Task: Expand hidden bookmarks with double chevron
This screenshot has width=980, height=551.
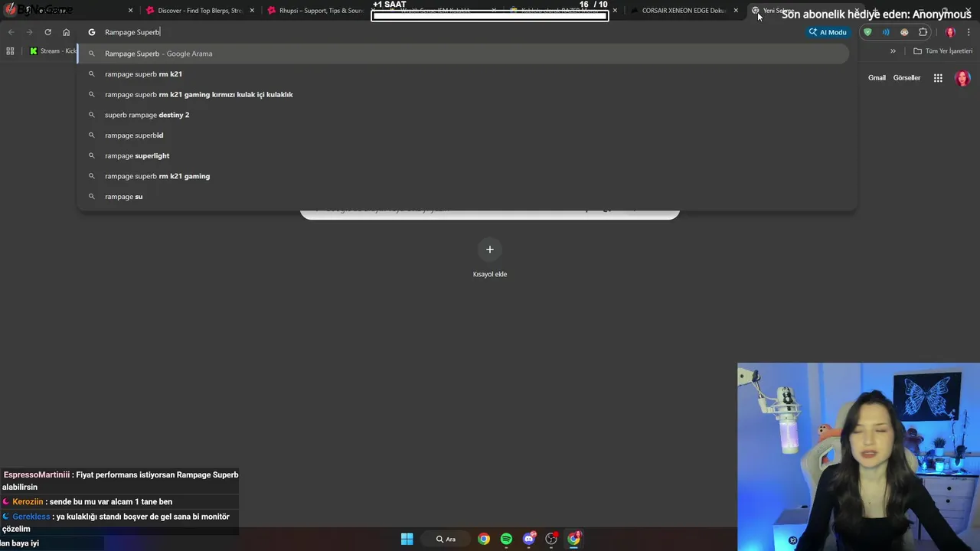Action: tap(893, 51)
